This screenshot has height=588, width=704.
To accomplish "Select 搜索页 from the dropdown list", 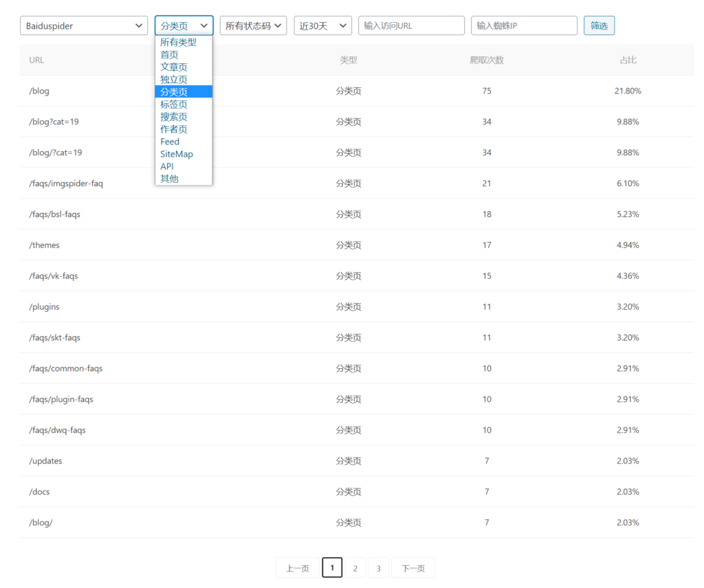I will [x=174, y=117].
